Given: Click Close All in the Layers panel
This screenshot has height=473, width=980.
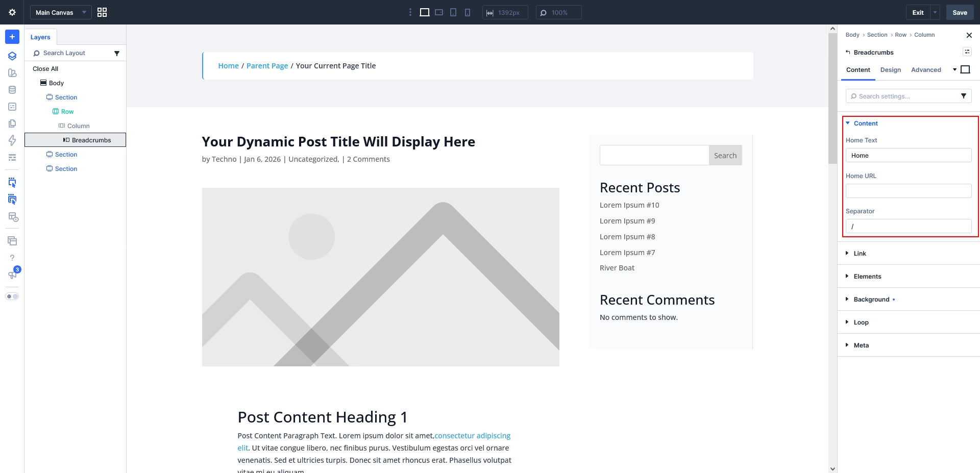Looking at the screenshot, I should [45, 69].
